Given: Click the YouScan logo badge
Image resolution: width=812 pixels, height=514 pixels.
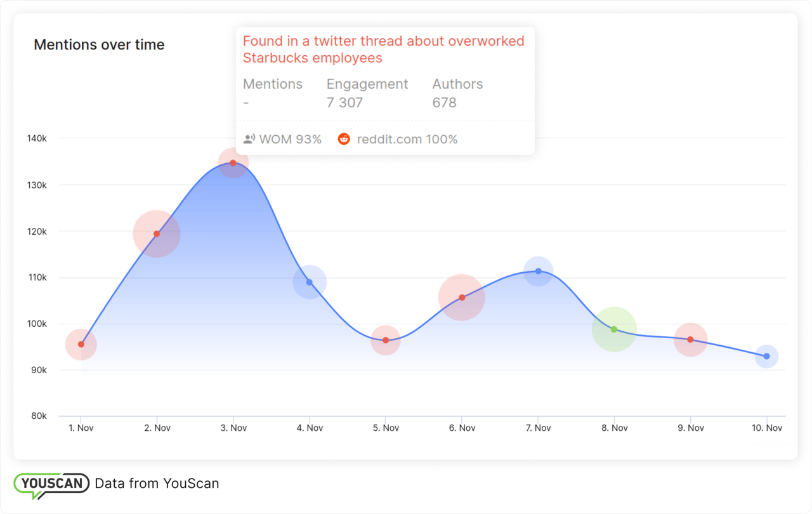Looking at the screenshot, I should pos(51,484).
